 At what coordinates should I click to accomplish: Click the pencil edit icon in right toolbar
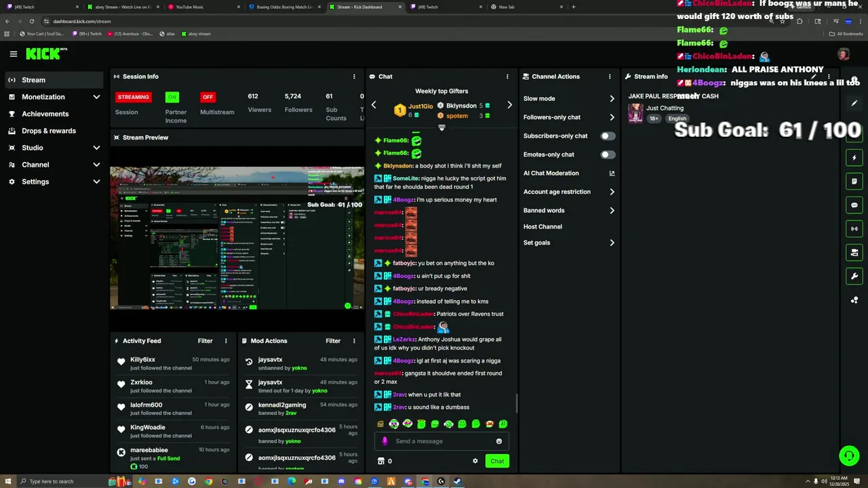coord(854,103)
